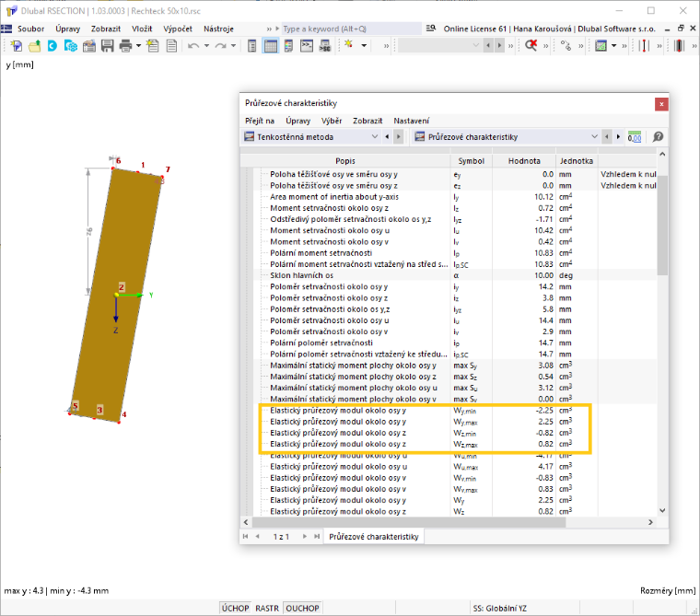Click the delete results magnifier icon
The image size is (700, 616).
pos(531,45)
